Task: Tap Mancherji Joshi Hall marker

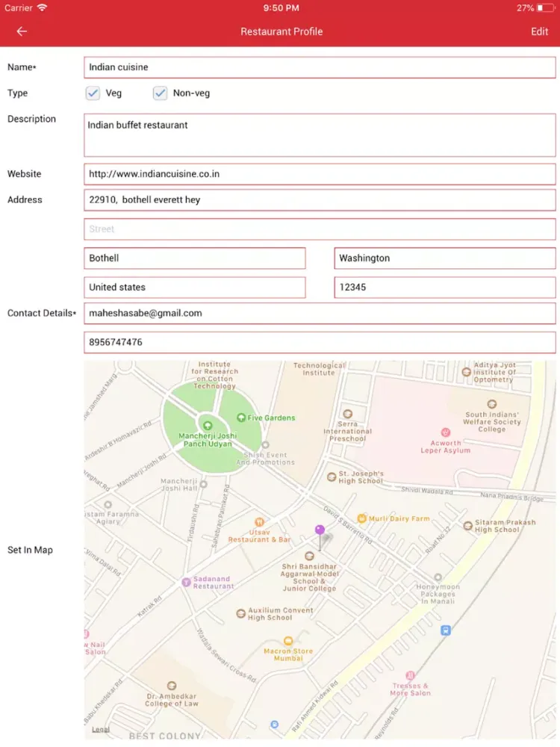Action: 203,485
